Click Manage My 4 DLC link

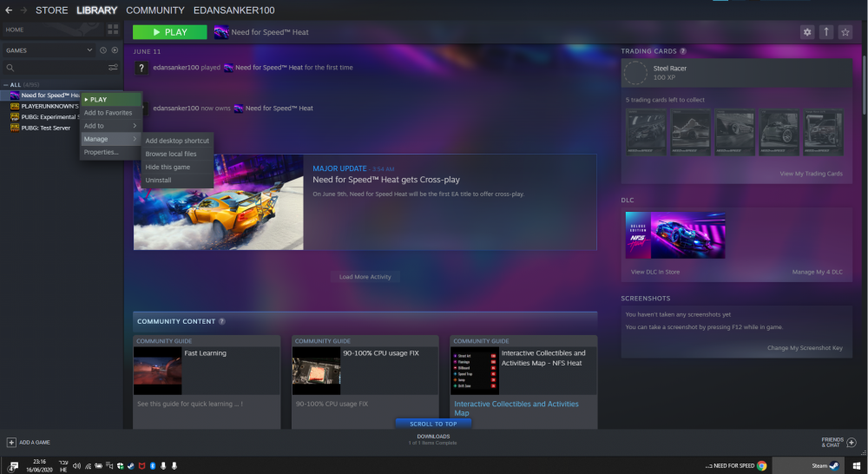pos(817,272)
